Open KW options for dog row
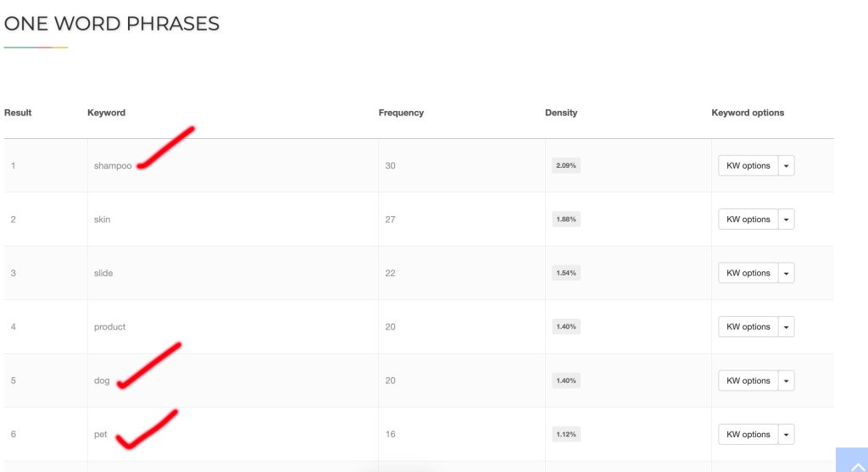Image resolution: width=868 pixels, height=472 pixels. 748,380
